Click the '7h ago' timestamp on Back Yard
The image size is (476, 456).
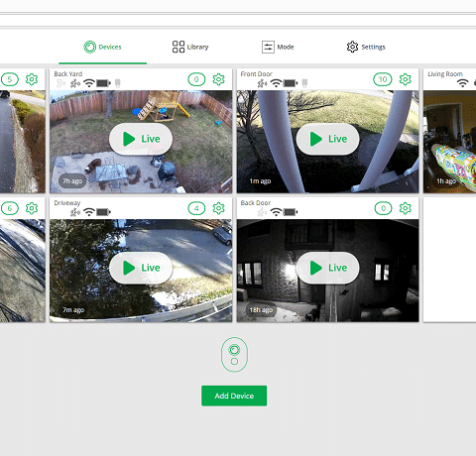(x=72, y=181)
